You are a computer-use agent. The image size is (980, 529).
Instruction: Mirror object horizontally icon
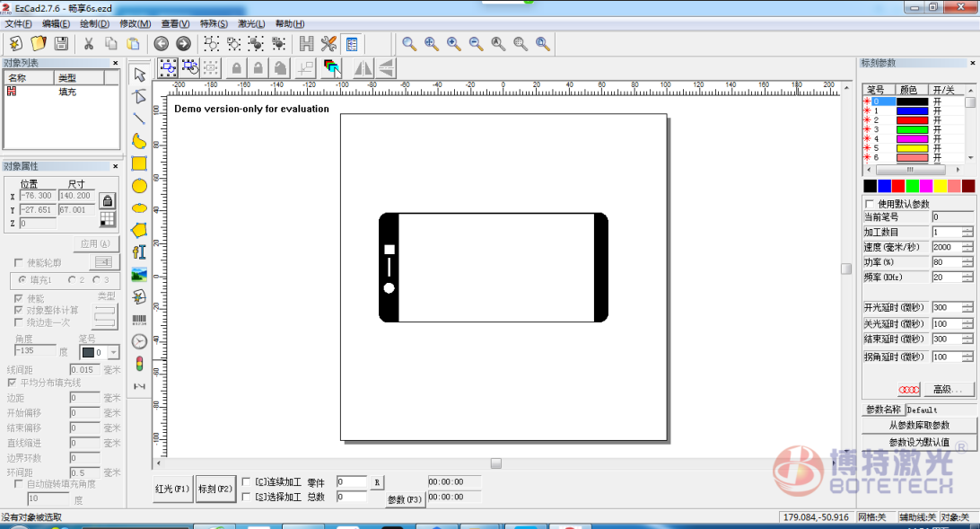coord(363,68)
